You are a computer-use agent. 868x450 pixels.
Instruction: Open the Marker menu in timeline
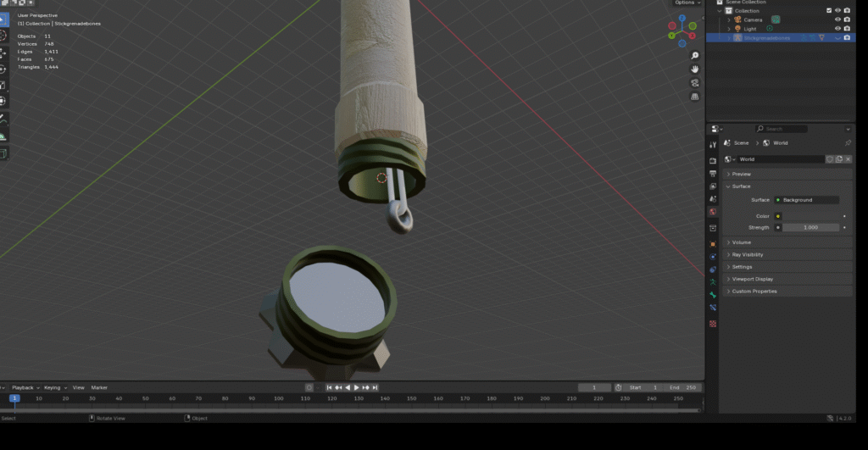99,387
